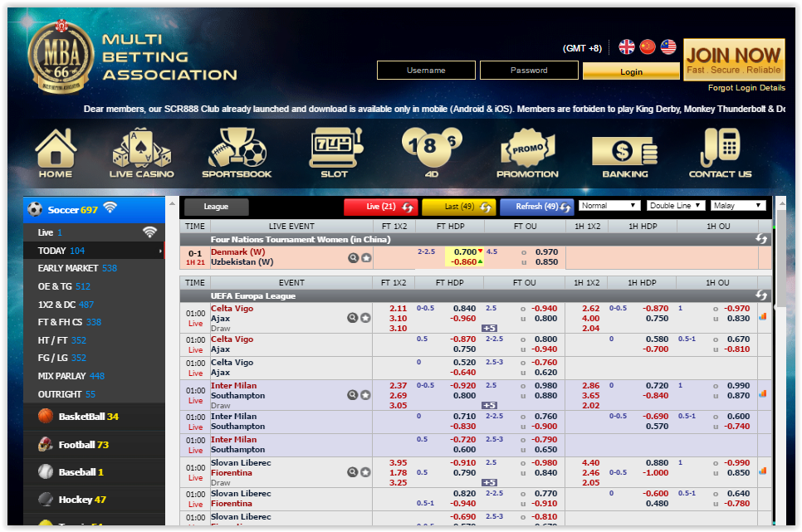Image resolution: width=802 pixels, height=532 pixels.
Task: Refresh the UEFA Europa League section
Action: 761,295
